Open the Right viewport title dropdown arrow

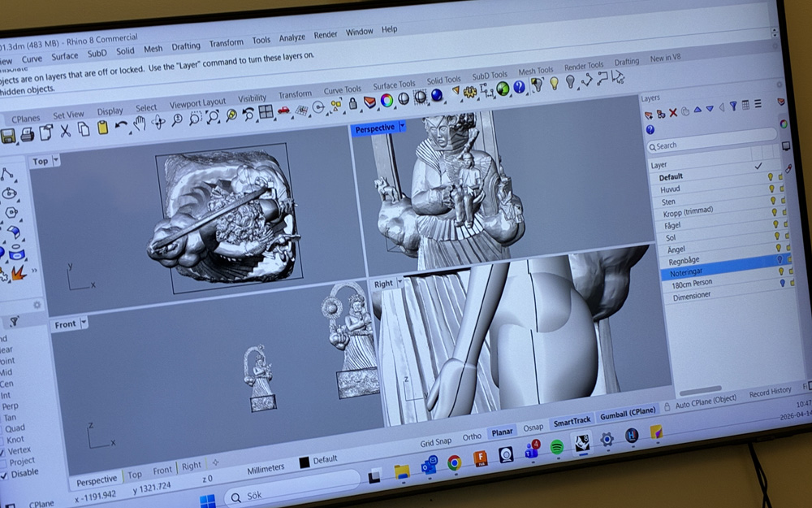[400, 283]
